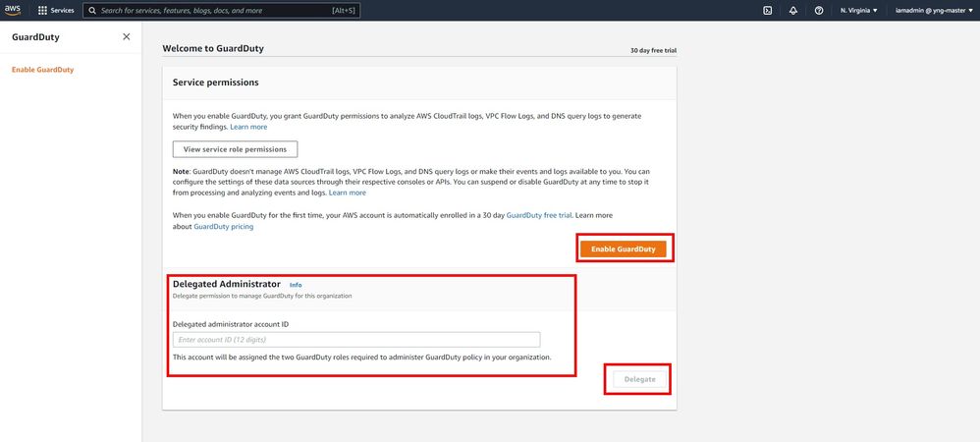Screen dimensions: 980x442
Task: Click the search magnifier icon
Action: coord(92,11)
